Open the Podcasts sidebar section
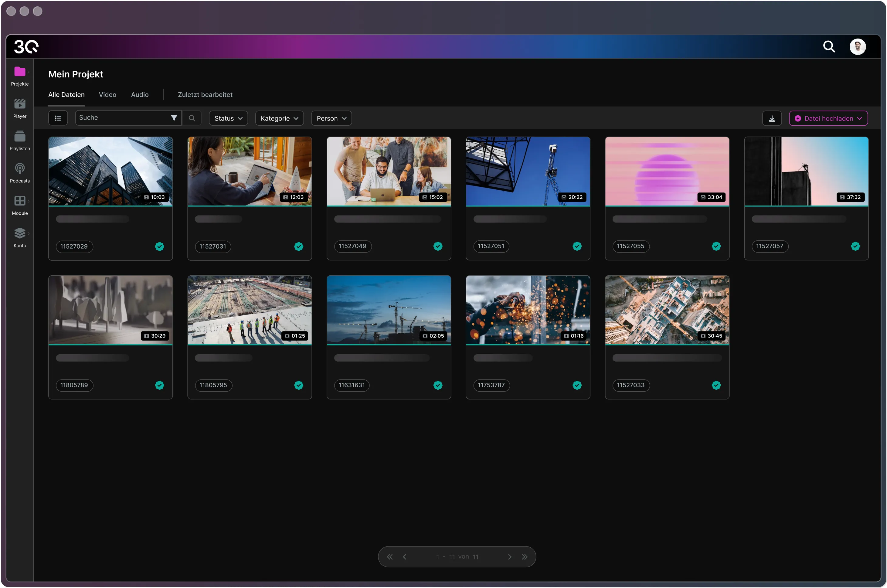 tap(20, 173)
